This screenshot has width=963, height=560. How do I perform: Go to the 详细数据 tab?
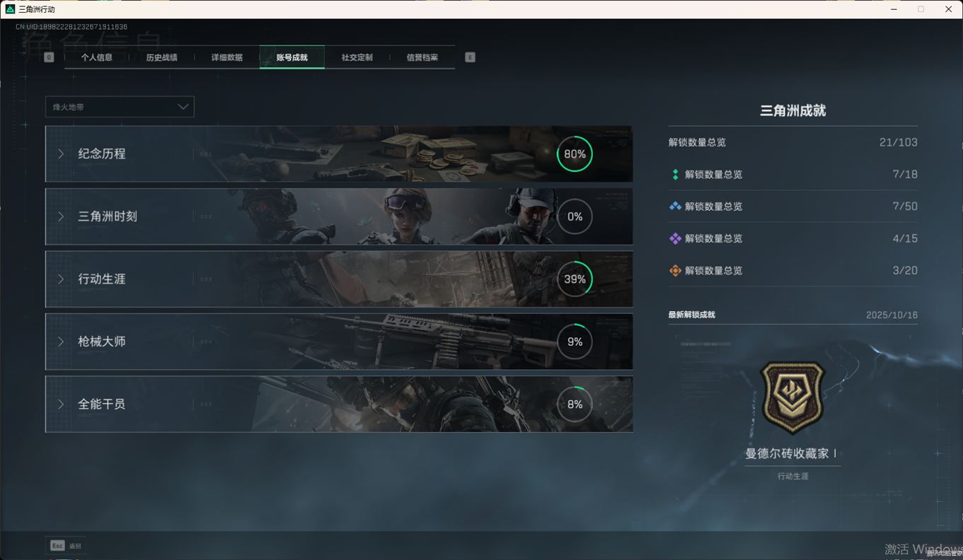pos(226,57)
